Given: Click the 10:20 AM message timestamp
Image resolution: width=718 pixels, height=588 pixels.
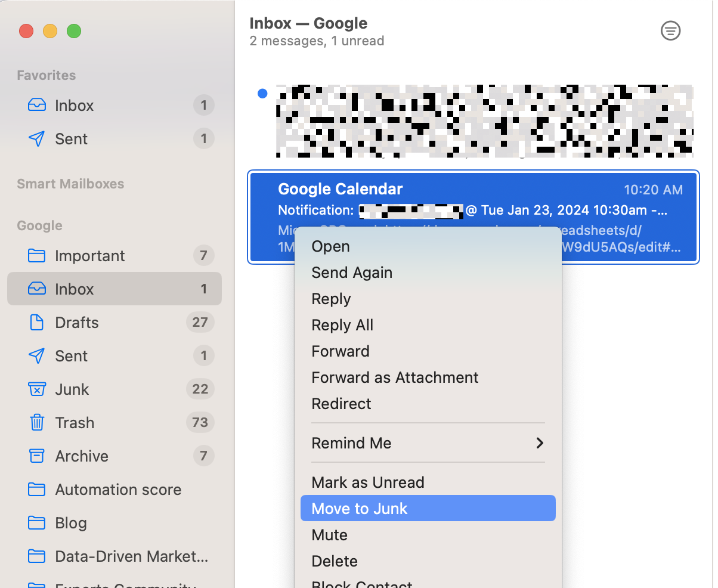Looking at the screenshot, I should 653,190.
